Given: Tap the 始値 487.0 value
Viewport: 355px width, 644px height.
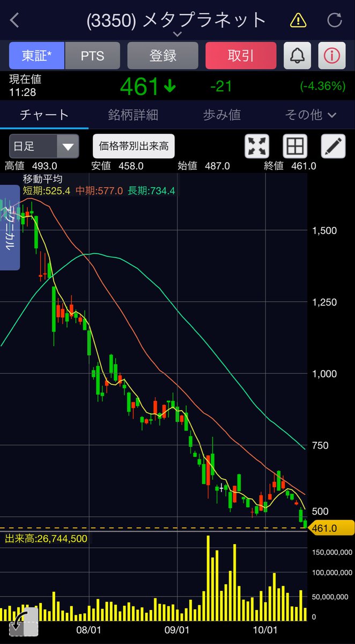Looking at the screenshot, I should coord(204,166).
